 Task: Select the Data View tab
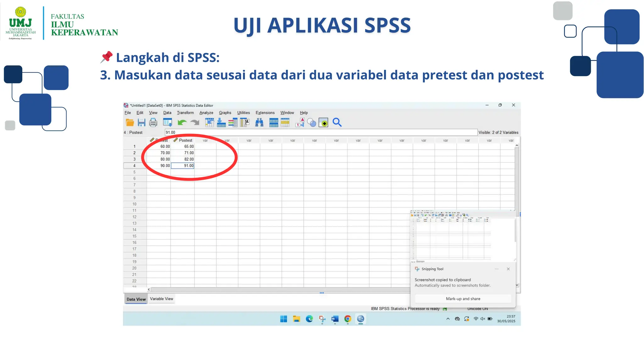136,299
